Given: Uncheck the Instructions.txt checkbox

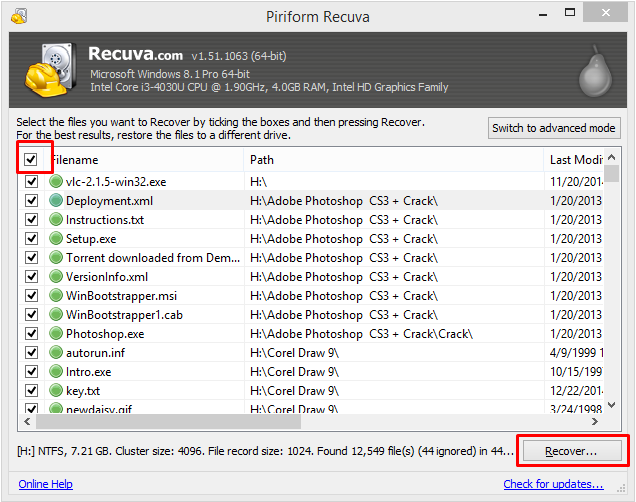Looking at the screenshot, I should click(x=32, y=219).
